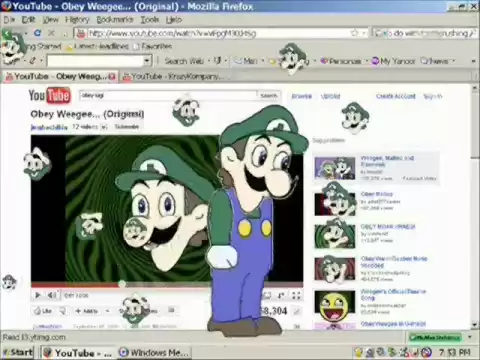The width and height of the screenshot is (480, 360).
Task: Click the Search Web button
Action: tap(184, 61)
